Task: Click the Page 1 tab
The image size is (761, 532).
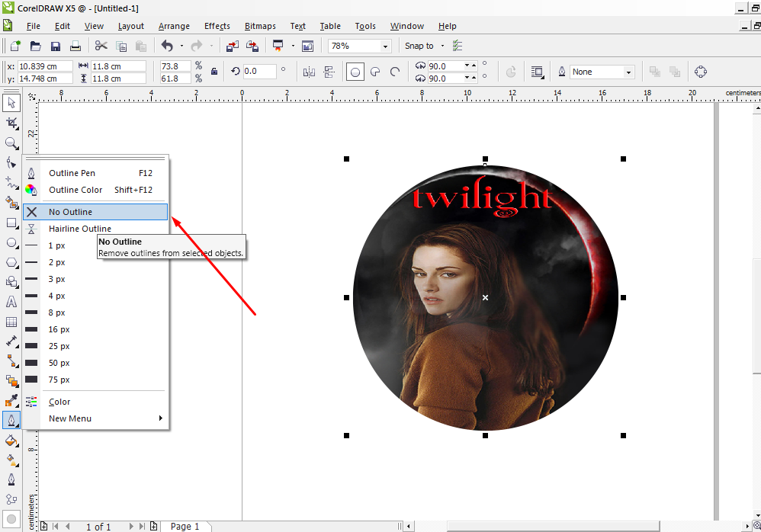Action: coord(185,526)
